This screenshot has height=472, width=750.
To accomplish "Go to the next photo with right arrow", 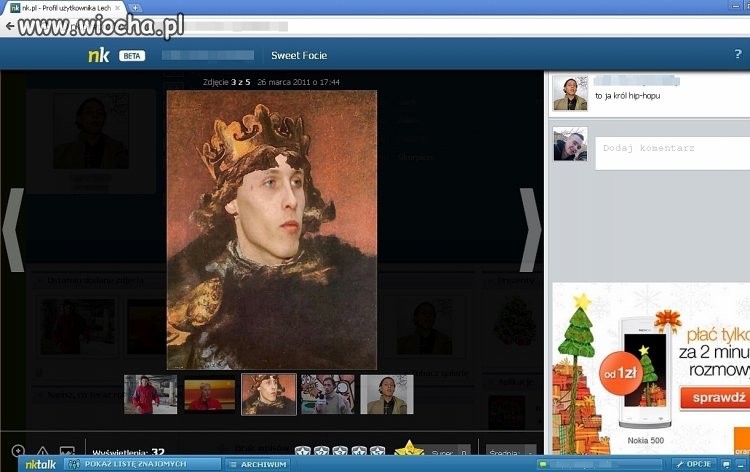I will (x=530, y=230).
